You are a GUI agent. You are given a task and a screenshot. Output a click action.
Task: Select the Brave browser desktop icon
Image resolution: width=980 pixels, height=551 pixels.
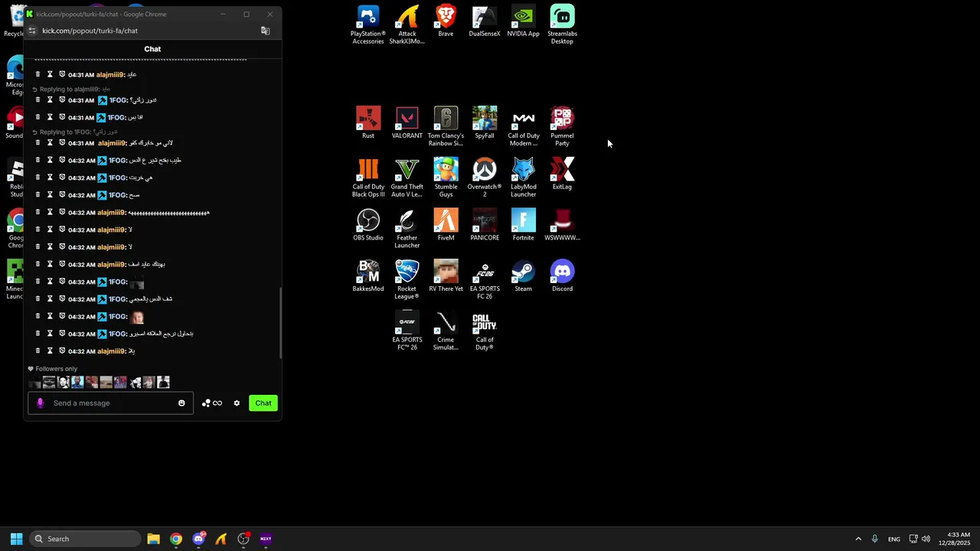(446, 21)
